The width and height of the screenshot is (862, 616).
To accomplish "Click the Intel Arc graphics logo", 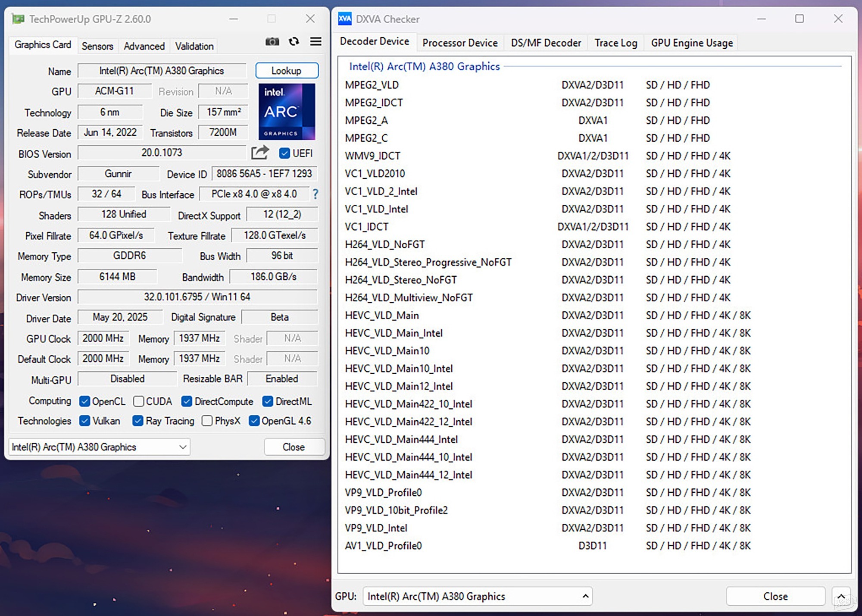I will pos(287,112).
